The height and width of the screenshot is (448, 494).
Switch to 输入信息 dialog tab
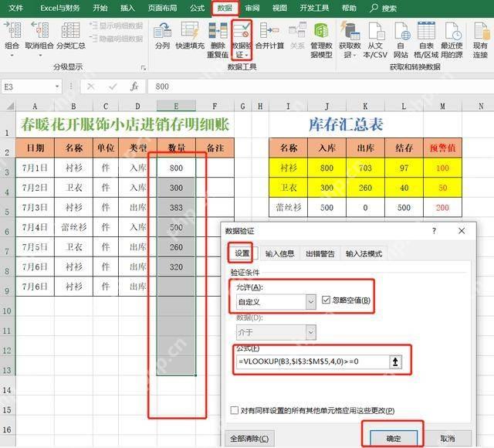click(279, 253)
